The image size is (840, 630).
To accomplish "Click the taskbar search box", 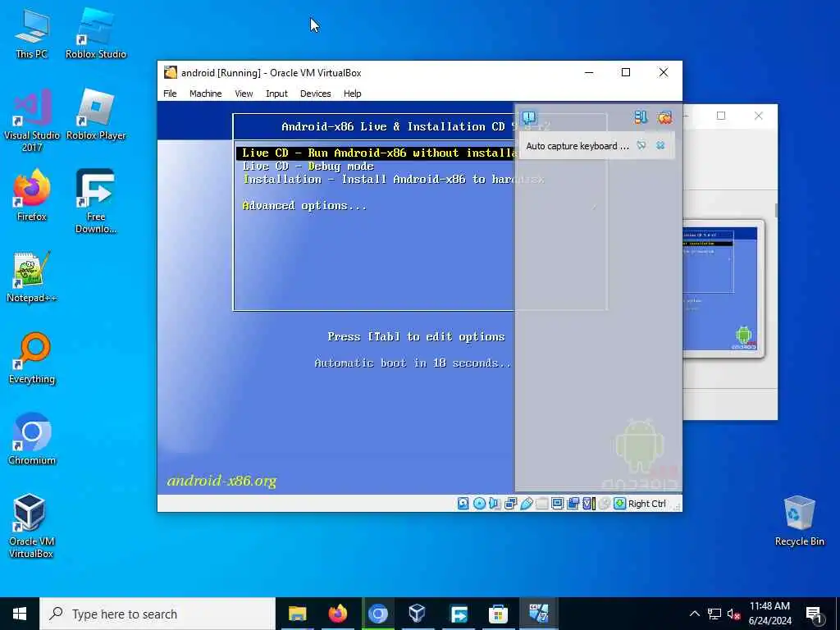I will click(157, 614).
